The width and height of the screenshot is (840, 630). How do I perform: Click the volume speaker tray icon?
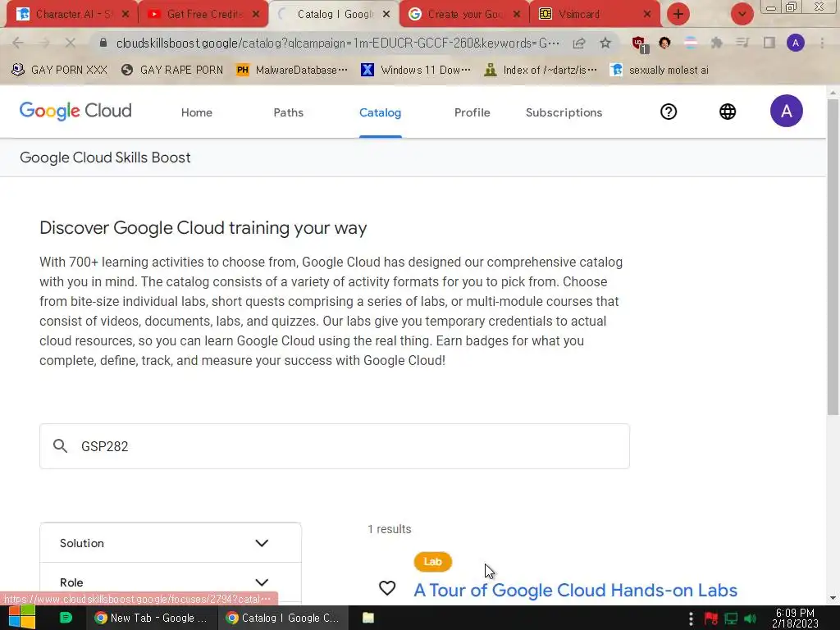(x=750, y=619)
